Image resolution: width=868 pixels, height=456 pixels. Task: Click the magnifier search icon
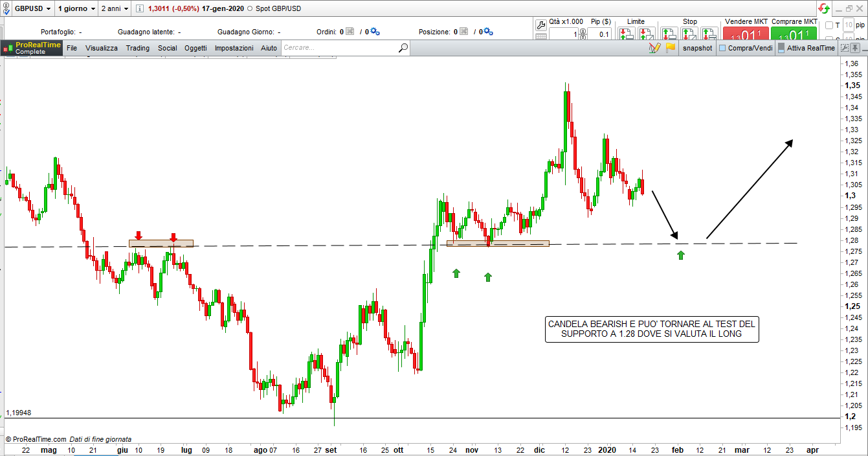(403, 48)
